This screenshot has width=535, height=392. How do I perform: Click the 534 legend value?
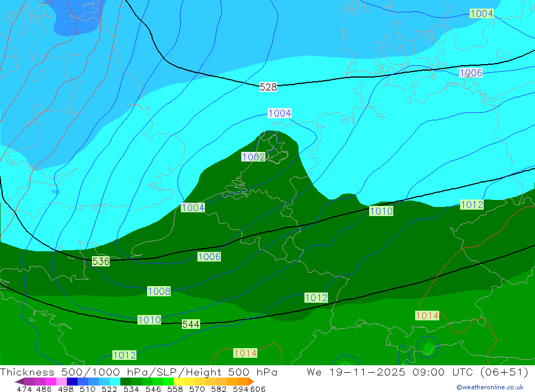[x=132, y=389]
